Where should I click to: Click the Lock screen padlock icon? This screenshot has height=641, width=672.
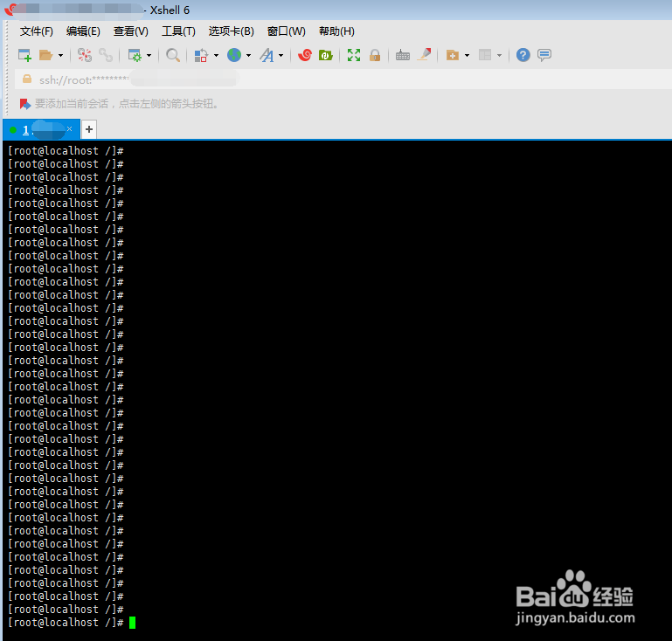tap(375, 55)
